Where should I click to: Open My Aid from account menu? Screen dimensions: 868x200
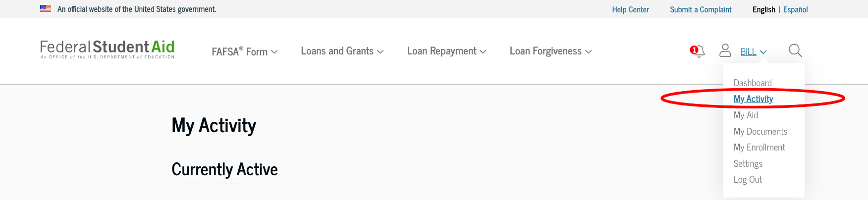pyautogui.click(x=746, y=115)
